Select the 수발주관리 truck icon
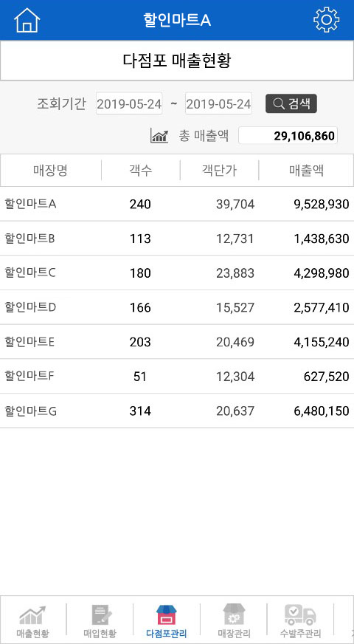This screenshot has width=354, height=644. click(x=300, y=616)
